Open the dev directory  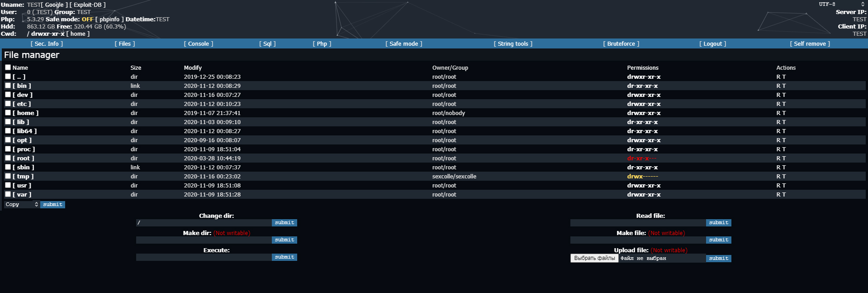point(23,95)
